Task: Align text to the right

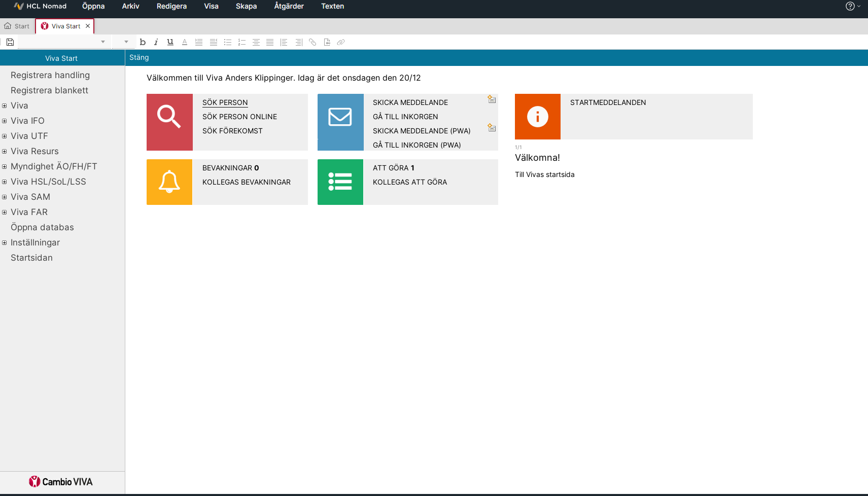Action: pos(299,42)
